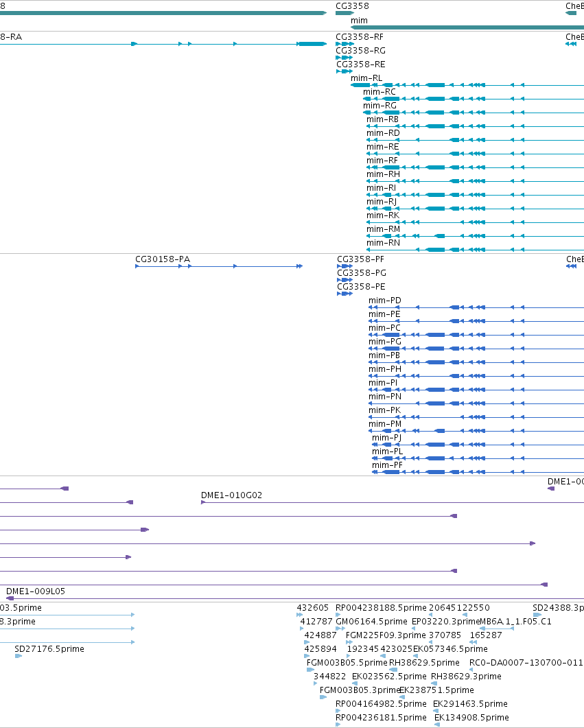The height and width of the screenshot is (728, 584).
Task: Click the FGM003B05.3prime EST
Action: (360, 690)
